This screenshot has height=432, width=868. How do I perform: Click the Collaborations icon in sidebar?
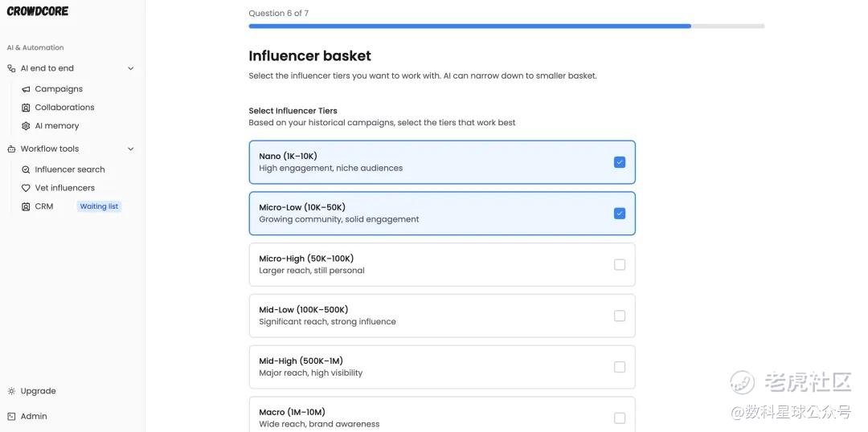click(26, 108)
